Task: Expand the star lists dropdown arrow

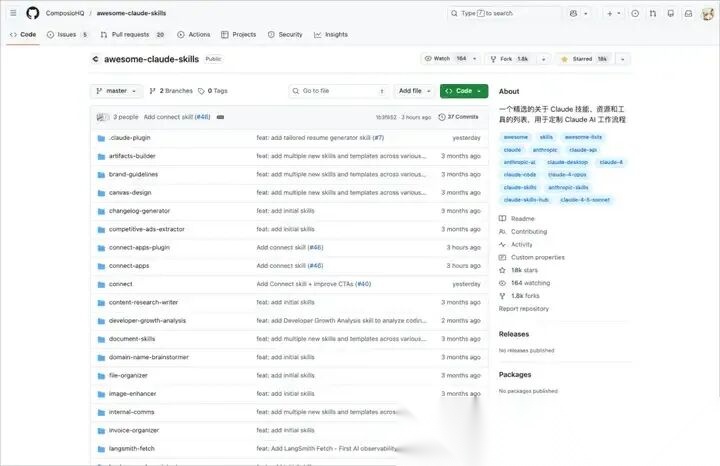Action: coord(623,59)
